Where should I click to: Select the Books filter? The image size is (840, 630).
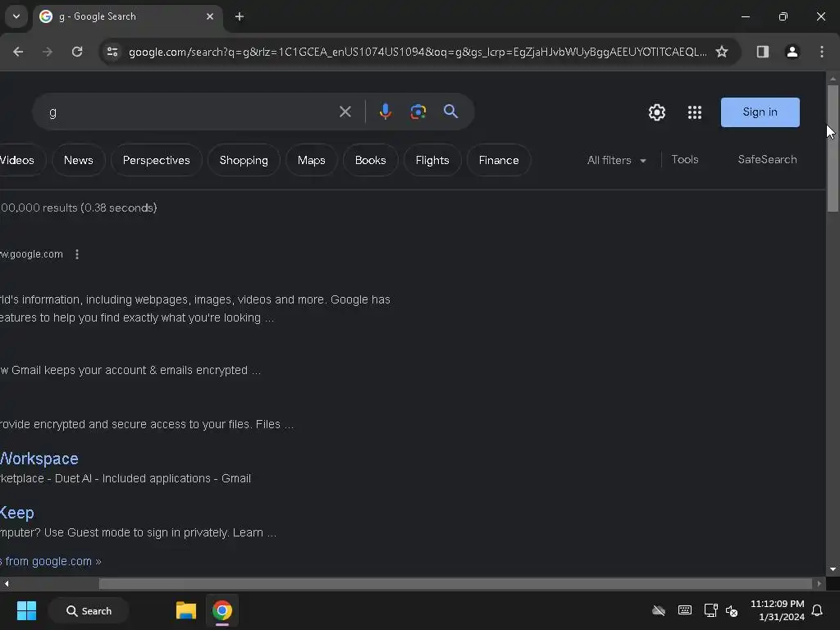370,160
